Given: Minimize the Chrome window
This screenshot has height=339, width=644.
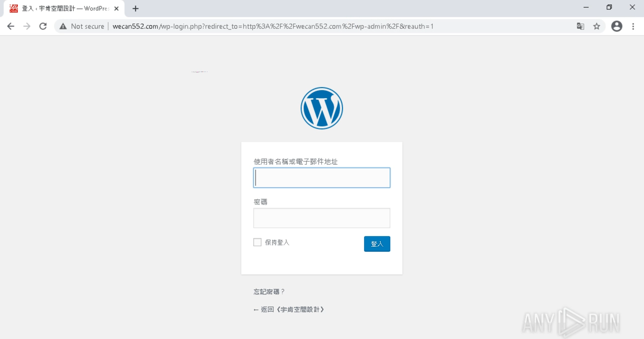Looking at the screenshot, I should pos(586,7).
